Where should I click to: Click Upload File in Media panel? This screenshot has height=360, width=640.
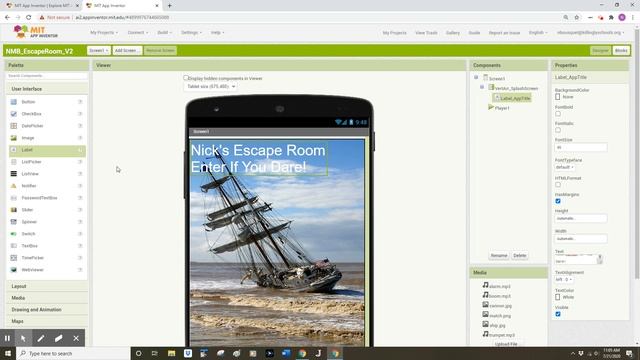point(506,344)
